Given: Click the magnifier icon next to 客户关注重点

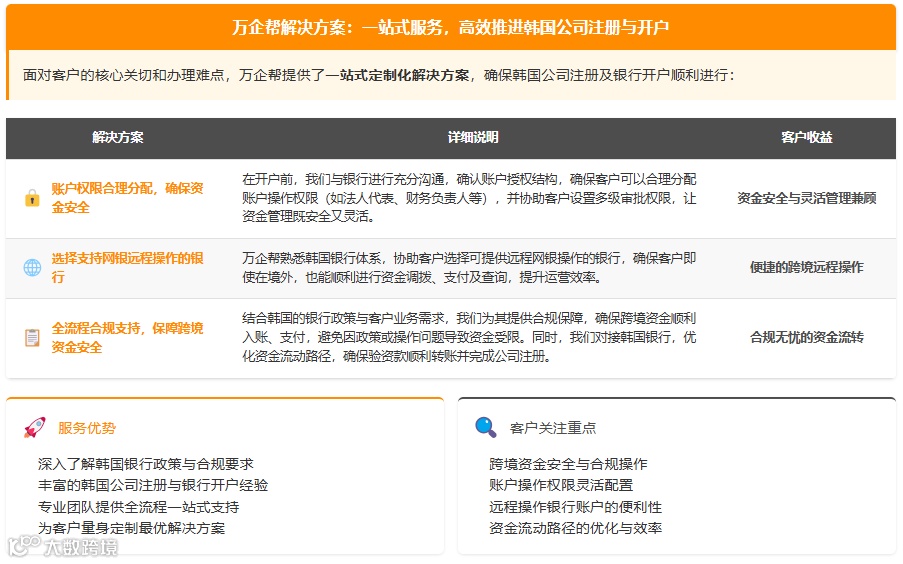Looking at the screenshot, I should (485, 427).
